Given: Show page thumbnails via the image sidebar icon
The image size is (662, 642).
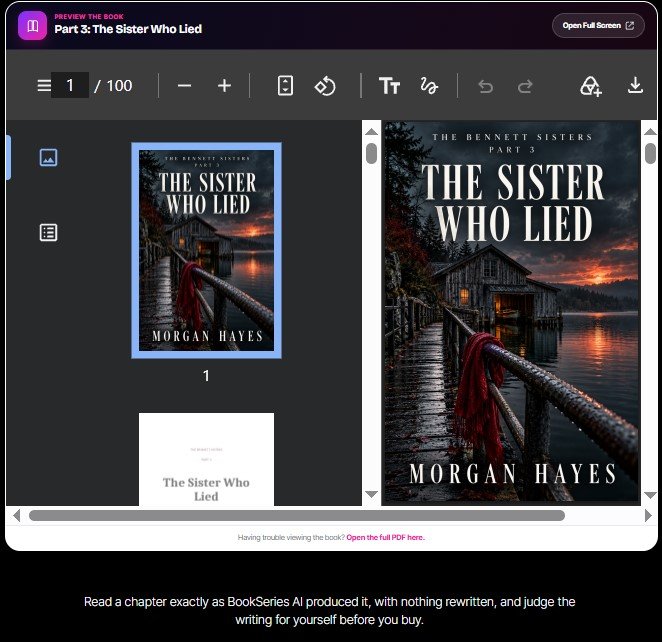Looking at the screenshot, I should [x=49, y=157].
